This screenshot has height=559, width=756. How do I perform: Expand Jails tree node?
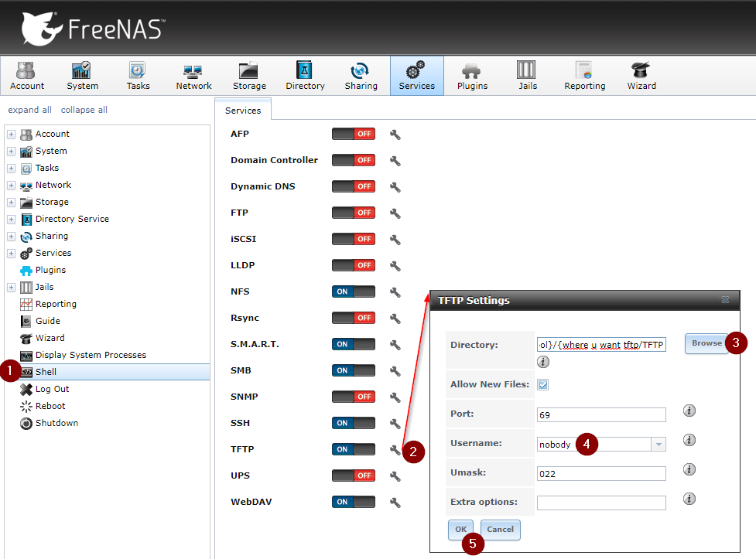tap(11, 287)
